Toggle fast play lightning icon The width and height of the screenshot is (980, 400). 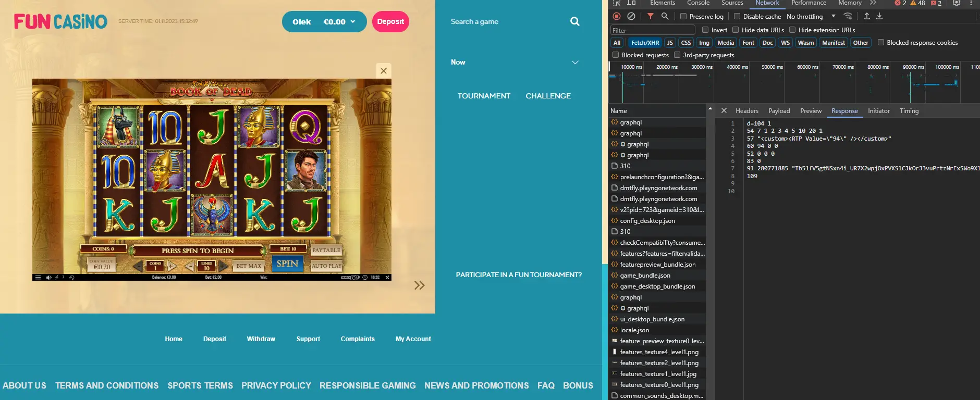[x=57, y=277]
